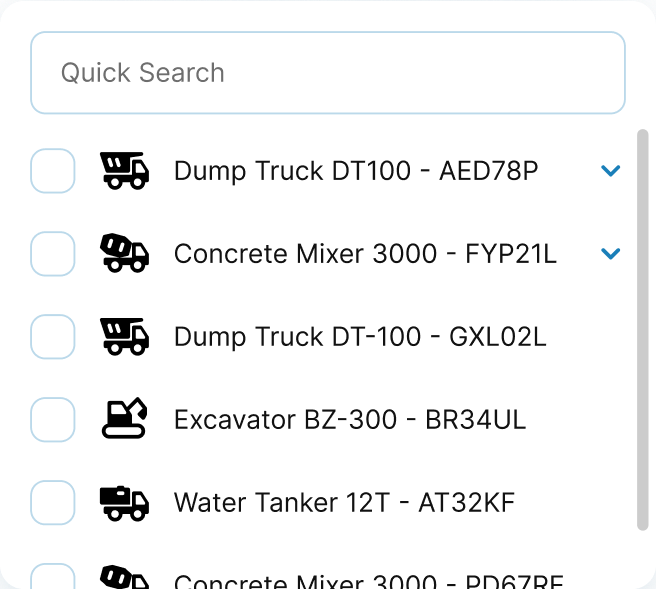Pick the Excavator BZ-300 - BR34UL list item
This screenshot has height=589, width=656.
[x=350, y=419]
